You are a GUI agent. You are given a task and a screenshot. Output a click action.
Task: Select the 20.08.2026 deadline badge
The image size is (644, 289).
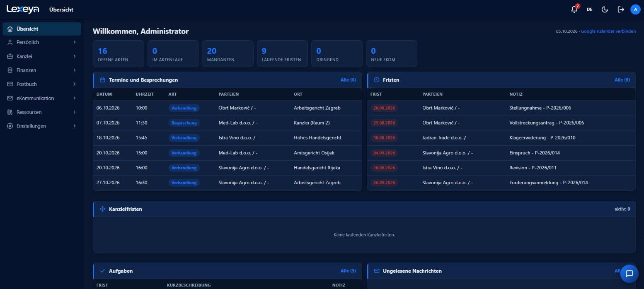coord(384,108)
